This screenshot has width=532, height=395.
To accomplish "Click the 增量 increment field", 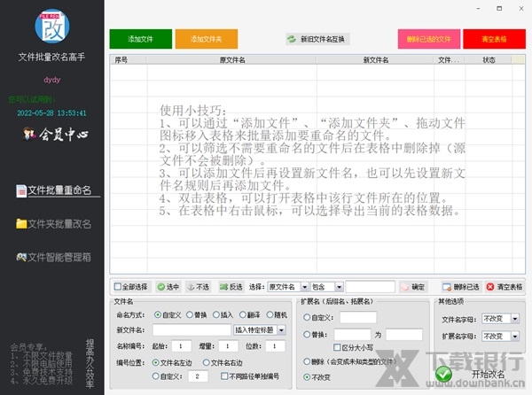I will (228, 346).
